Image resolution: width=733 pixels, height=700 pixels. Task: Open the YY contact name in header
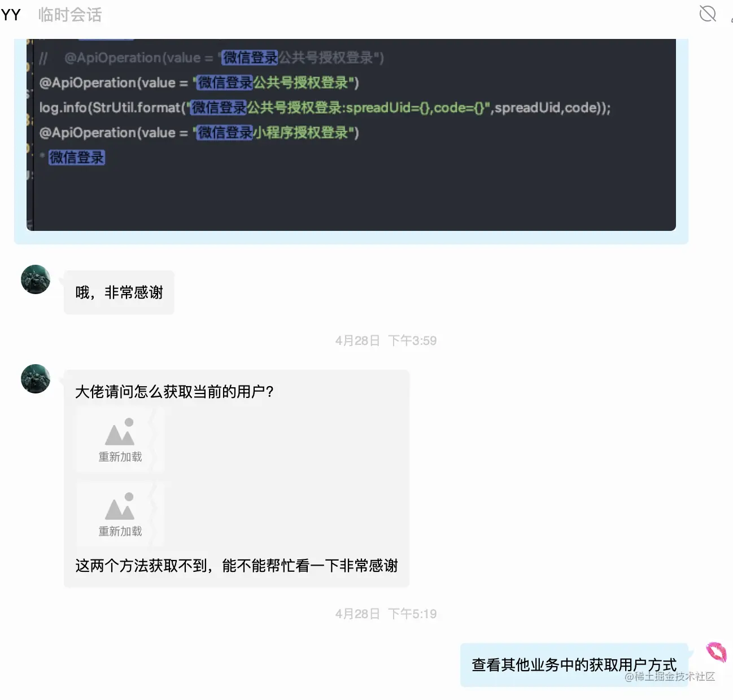click(x=11, y=15)
